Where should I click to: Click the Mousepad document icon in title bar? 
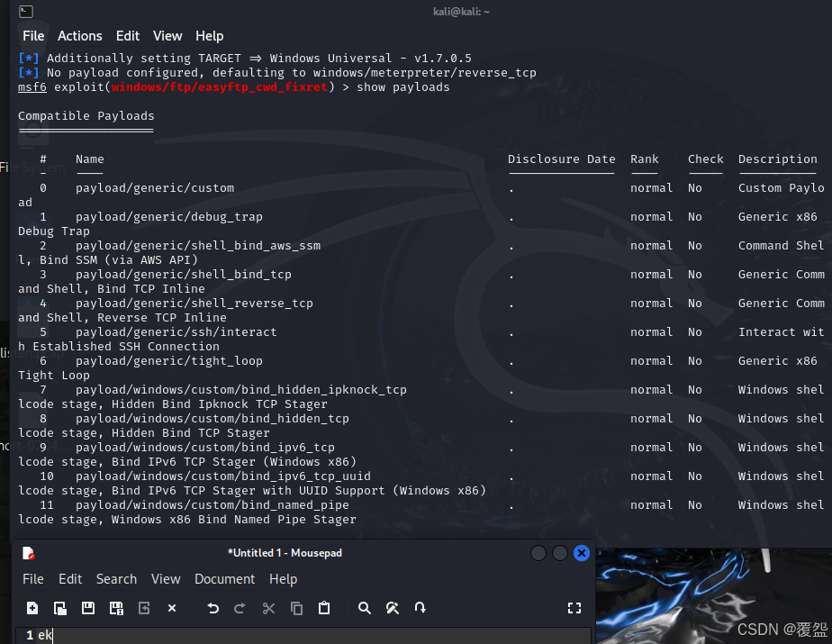29,553
